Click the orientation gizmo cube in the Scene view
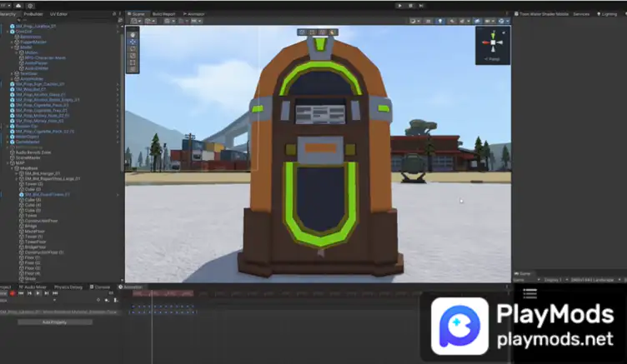The height and width of the screenshot is (364, 627). coord(493,42)
